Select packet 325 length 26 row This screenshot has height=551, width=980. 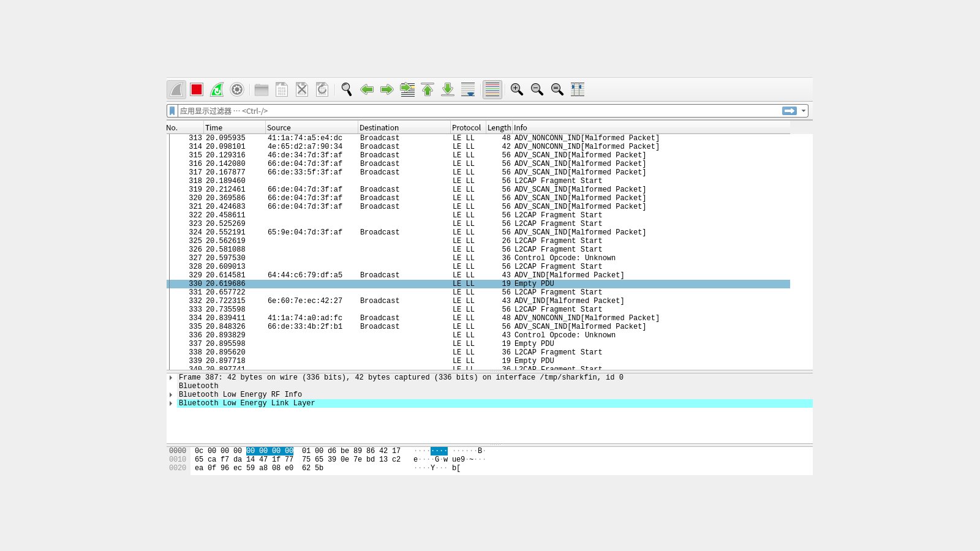tap(478, 241)
